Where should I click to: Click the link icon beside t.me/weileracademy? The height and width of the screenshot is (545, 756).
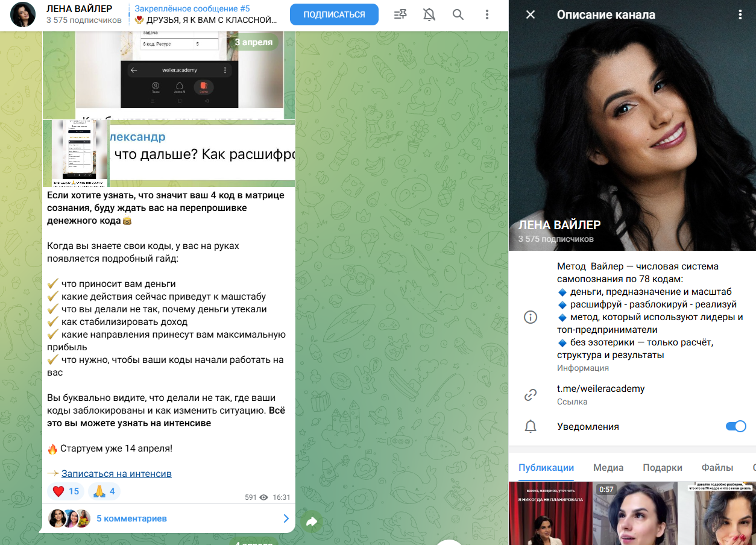click(531, 394)
